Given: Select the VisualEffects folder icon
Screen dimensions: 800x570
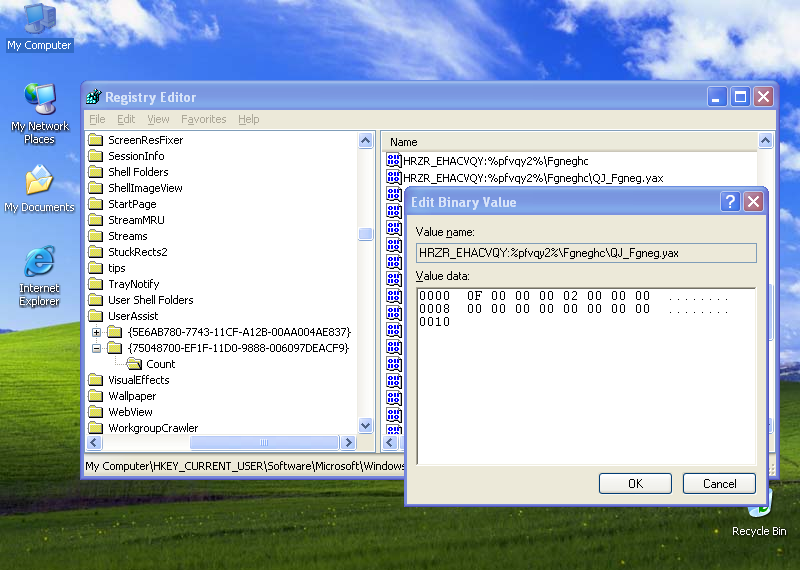Looking at the screenshot, I should pos(95,380).
